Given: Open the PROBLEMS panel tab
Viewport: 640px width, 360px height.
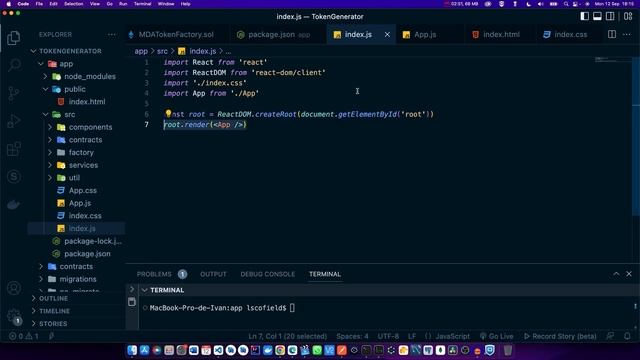Looking at the screenshot, I should pos(154,274).
